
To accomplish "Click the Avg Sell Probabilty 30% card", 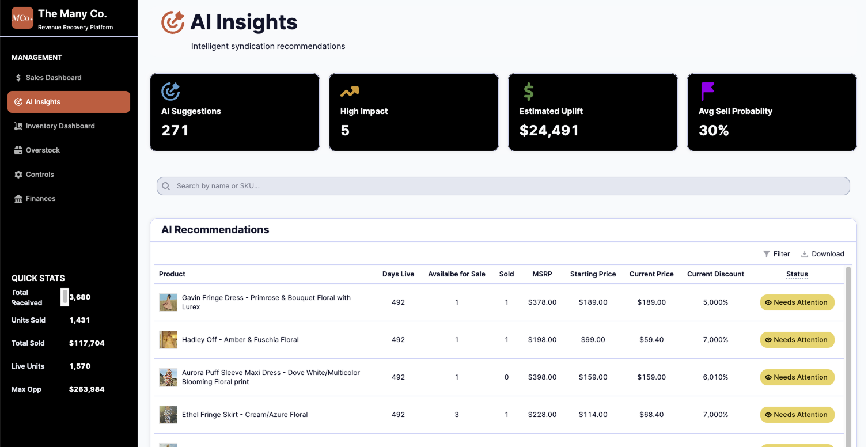I will 772,112.
